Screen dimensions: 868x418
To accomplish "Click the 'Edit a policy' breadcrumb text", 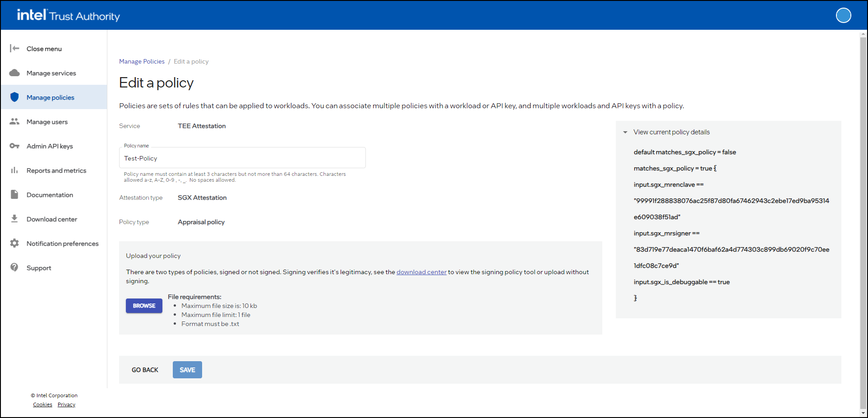I will click(191, 61).
